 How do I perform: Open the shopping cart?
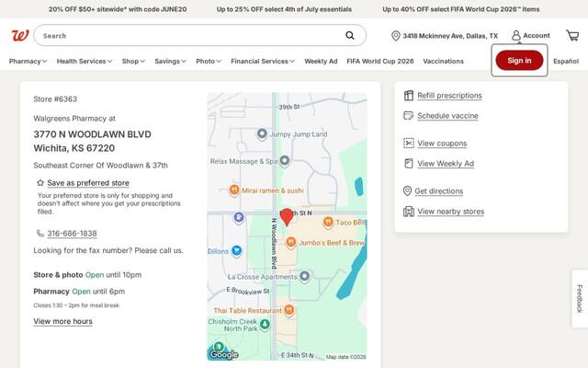[x=572, y=35]
